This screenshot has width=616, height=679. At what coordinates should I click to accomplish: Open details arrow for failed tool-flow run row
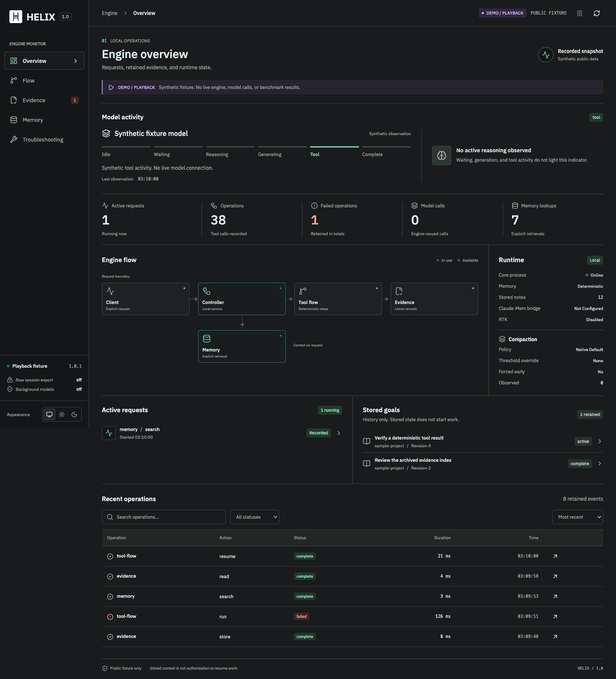(555, 617)
